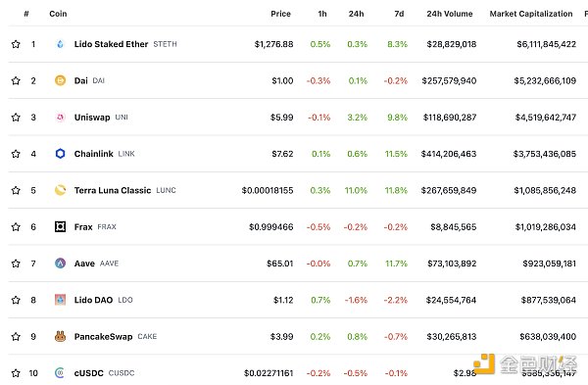Click the PancakeSwap bunny icon

point(60,337)
